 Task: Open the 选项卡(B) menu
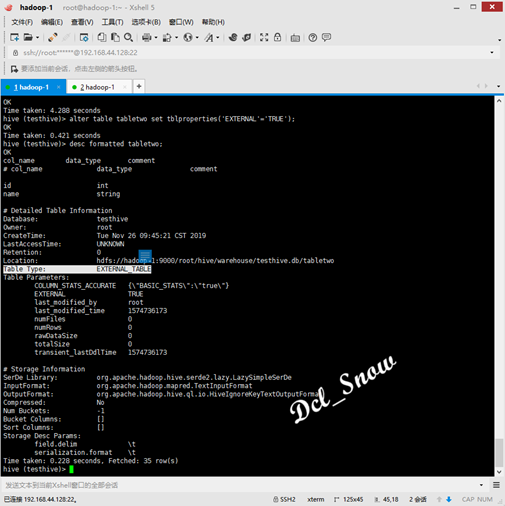pos(146,22)
